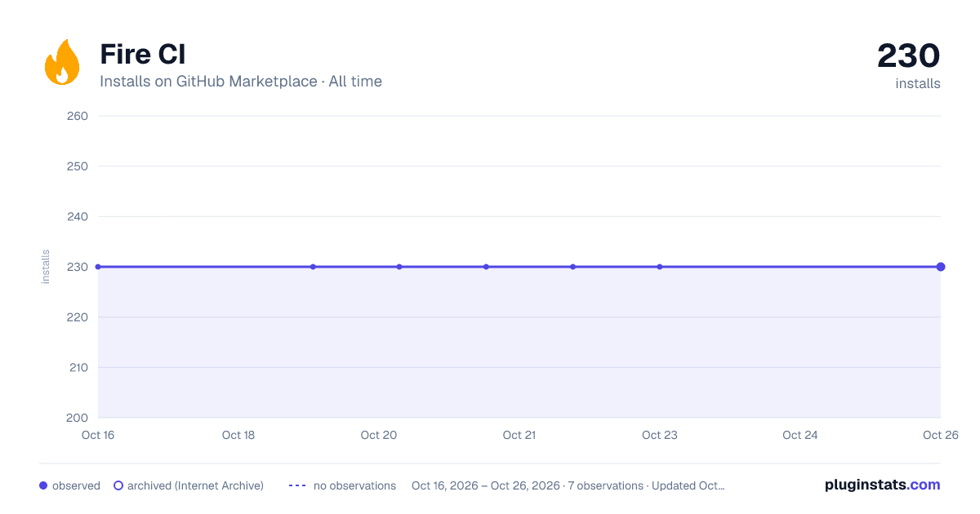
Task: Click the dashed no observations legend marker
Action: coord(297,485)
